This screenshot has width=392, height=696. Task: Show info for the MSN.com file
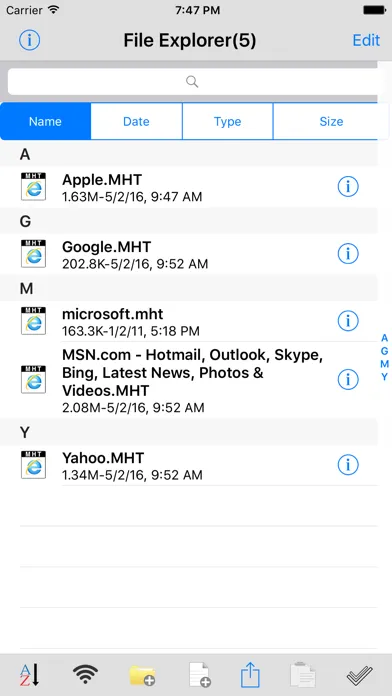pos(348,380)
